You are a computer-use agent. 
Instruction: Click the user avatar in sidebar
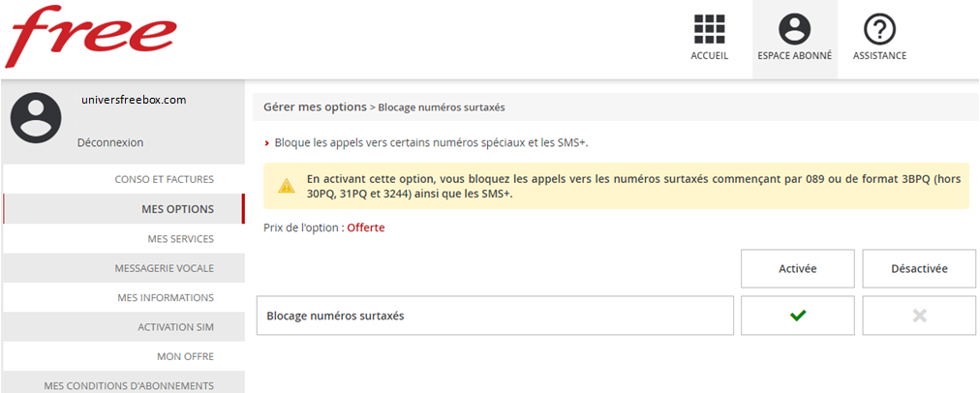point(36,119)
